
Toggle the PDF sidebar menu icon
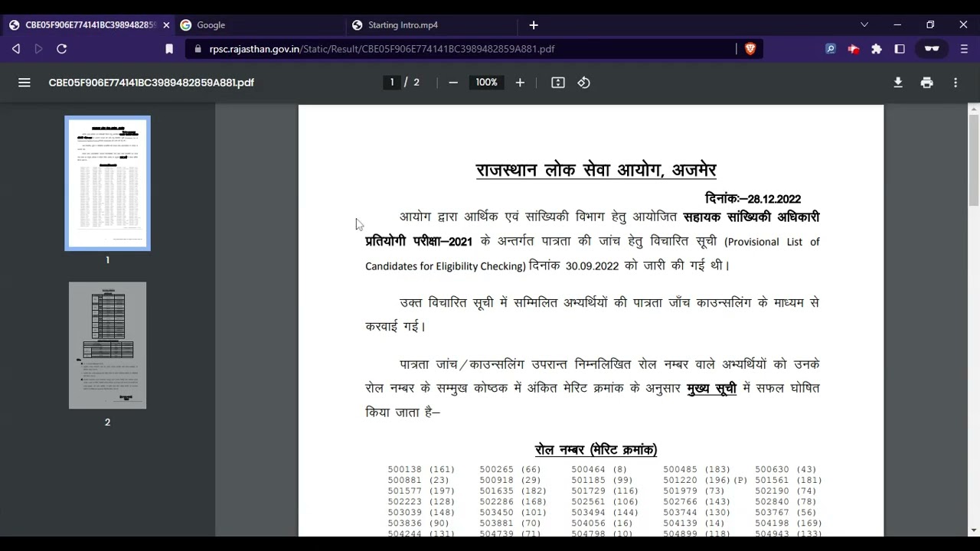click(x=24, y=83)
